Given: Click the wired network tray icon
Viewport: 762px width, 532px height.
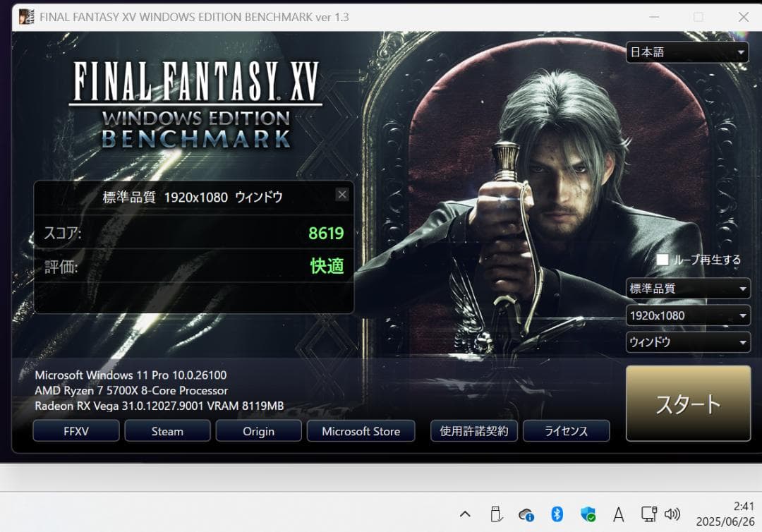Looking at the screenshot, I should (x=648, y=514).
